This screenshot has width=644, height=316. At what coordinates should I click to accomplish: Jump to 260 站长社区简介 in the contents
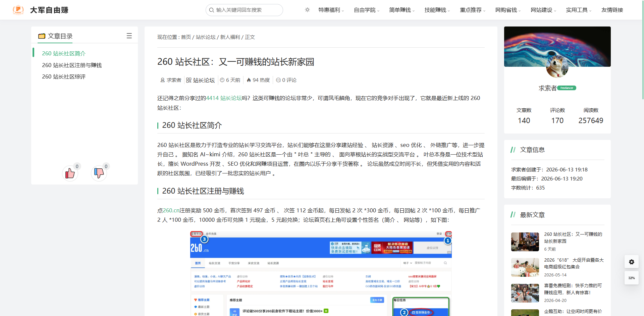[64, 53]
